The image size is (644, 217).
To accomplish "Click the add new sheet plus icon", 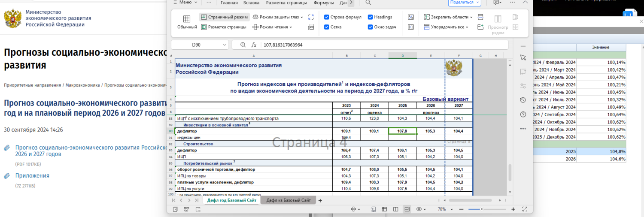I will (320, 200).
